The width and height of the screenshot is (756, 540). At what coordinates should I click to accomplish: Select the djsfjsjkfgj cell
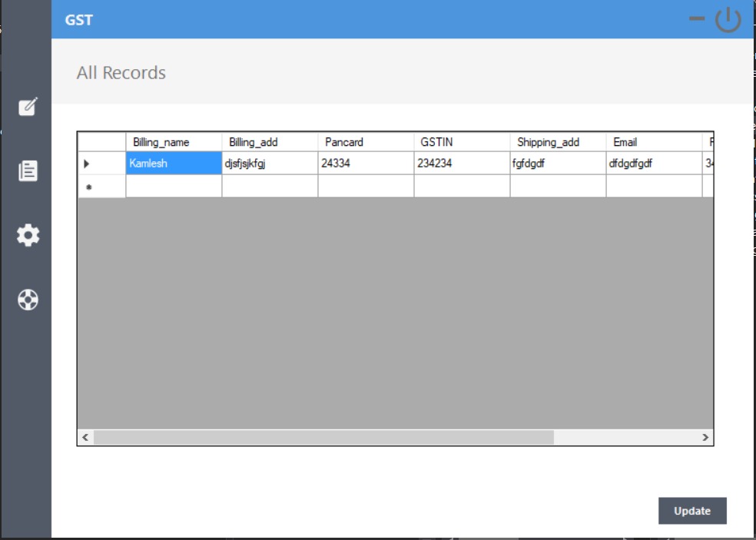pyautogui.click(x=270, y=163)
